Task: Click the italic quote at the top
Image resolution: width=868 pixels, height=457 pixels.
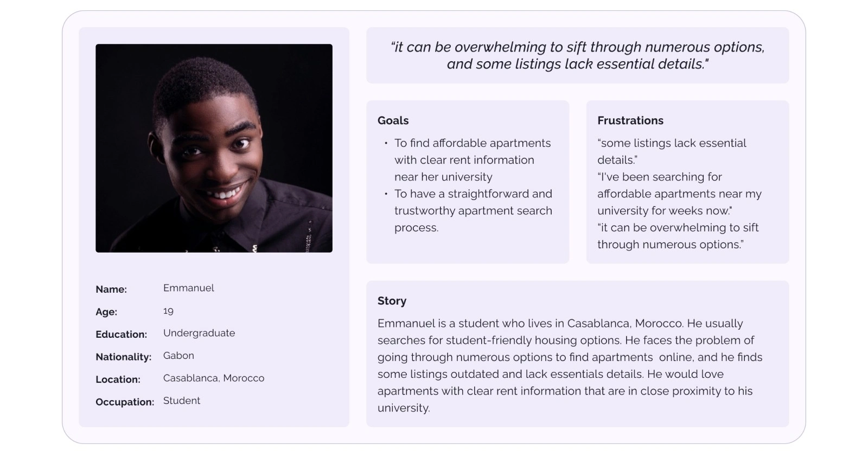Action: 577,55
